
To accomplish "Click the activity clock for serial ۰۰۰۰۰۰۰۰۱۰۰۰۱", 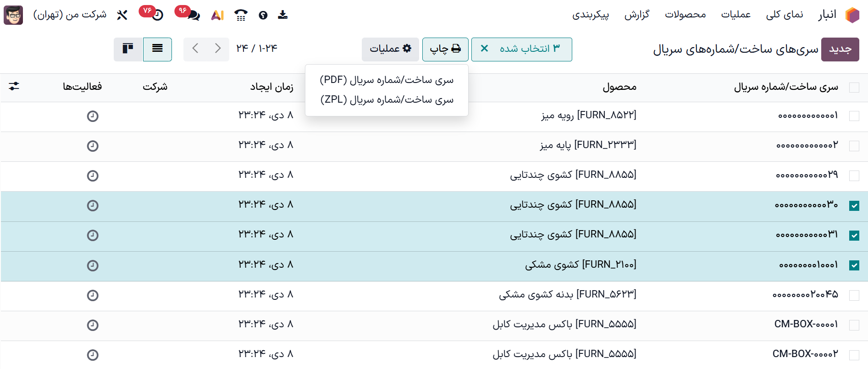I will (93, 265).
